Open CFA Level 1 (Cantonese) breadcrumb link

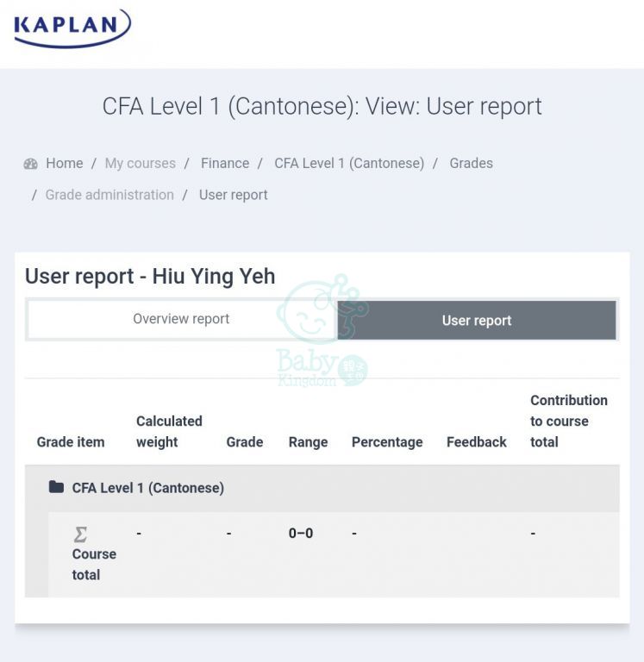[349, 163]
